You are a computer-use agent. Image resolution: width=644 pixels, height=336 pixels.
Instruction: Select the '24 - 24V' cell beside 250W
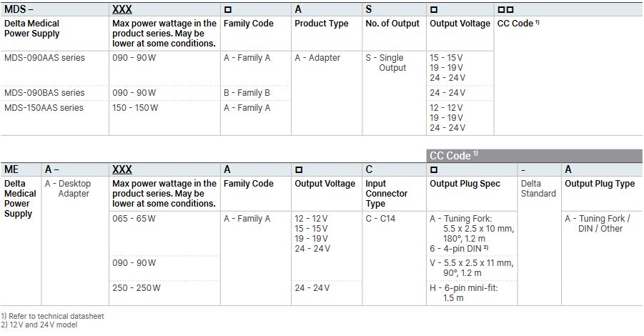point(312,288)
